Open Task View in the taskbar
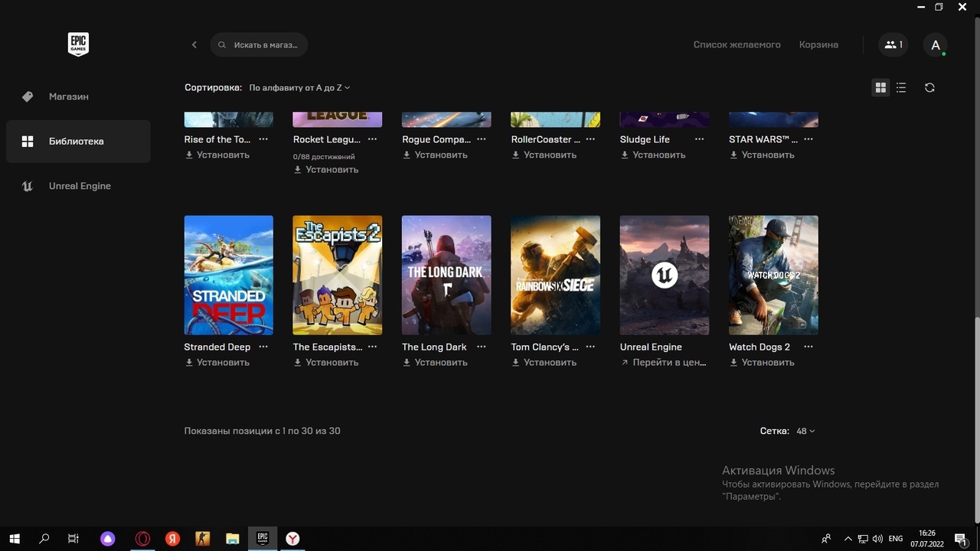This screenshot has height=551, width=980. pos(73,539)
